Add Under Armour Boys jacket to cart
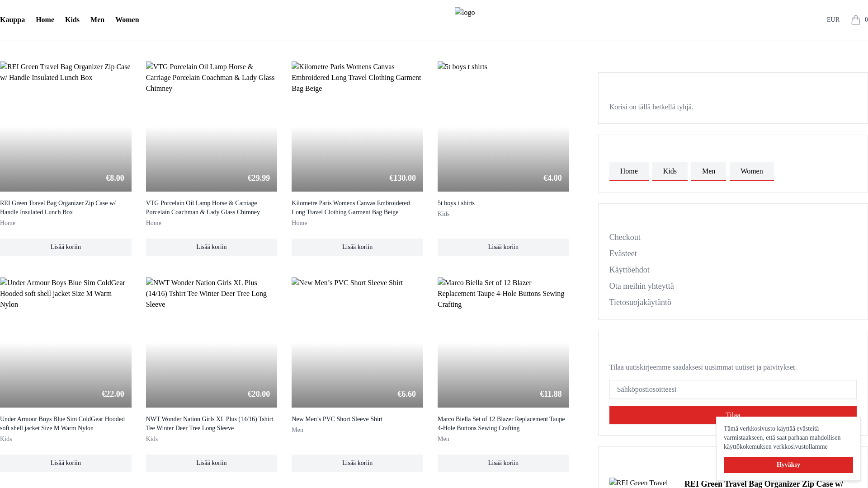This screenshot has height=488, width=868. [66, 463]
